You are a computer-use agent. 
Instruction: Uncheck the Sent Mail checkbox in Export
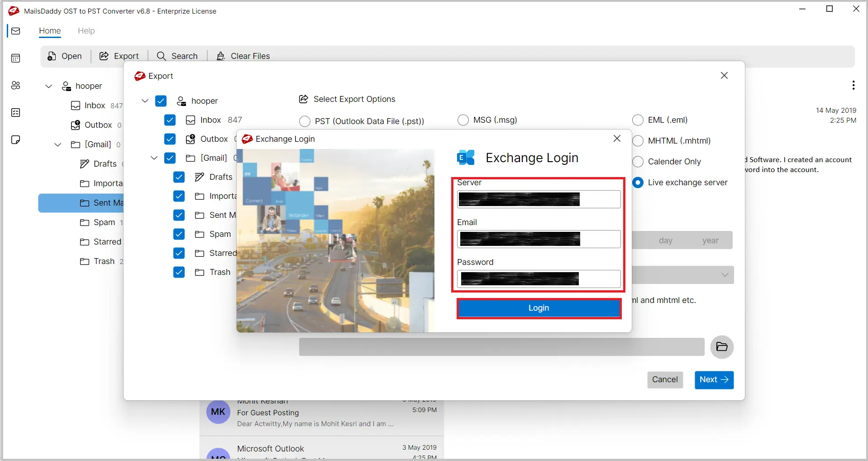(x=179, y=215)
